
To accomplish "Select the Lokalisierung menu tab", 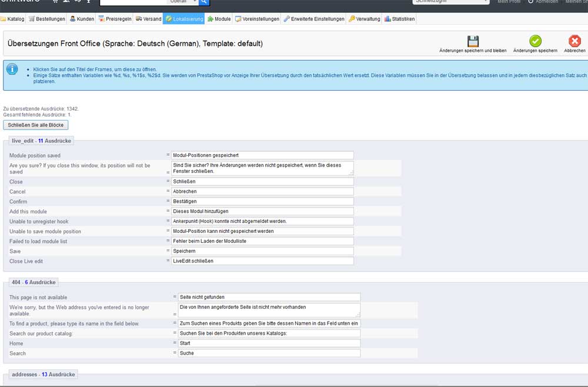I will (183, 19).
